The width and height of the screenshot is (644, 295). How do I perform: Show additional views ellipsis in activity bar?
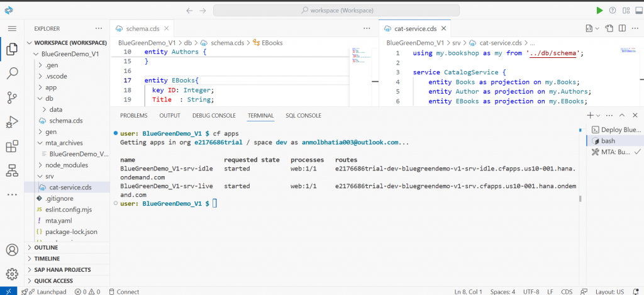[13, 194]
